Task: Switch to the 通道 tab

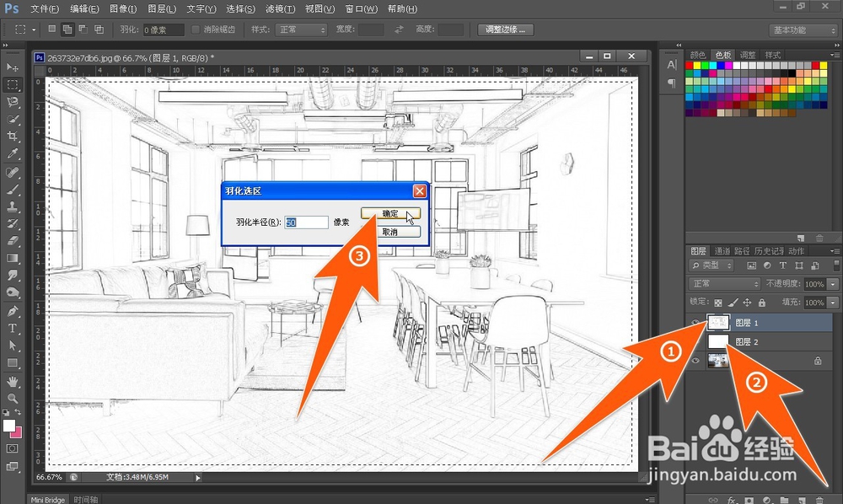Action: [722, 251]
